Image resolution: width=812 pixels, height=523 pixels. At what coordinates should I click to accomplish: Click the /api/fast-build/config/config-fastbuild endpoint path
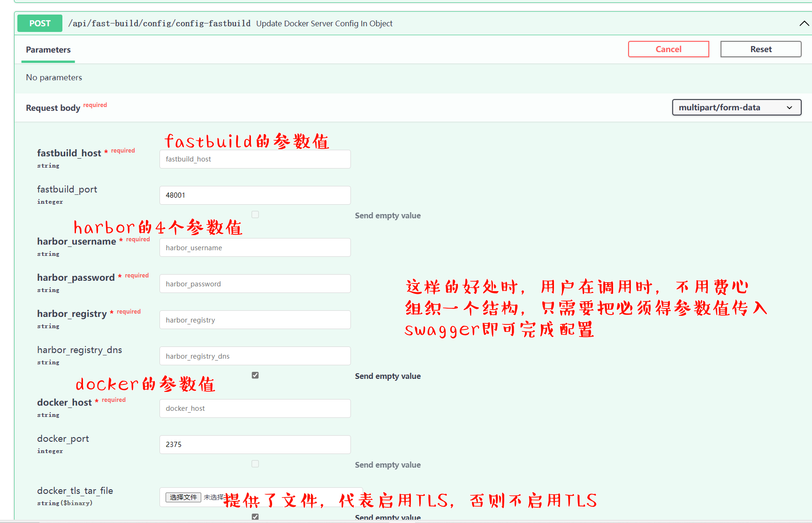tap(159, 23)
